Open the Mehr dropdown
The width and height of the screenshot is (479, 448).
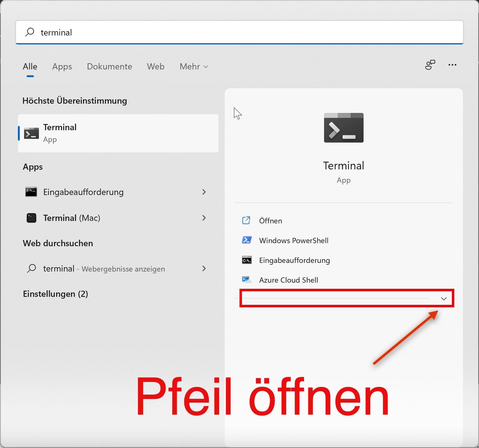[194, 67]
